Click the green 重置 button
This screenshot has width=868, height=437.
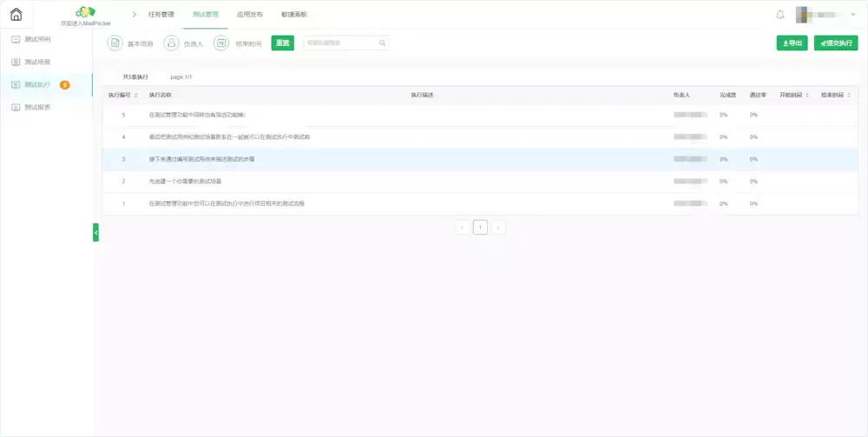pos(283,43)
